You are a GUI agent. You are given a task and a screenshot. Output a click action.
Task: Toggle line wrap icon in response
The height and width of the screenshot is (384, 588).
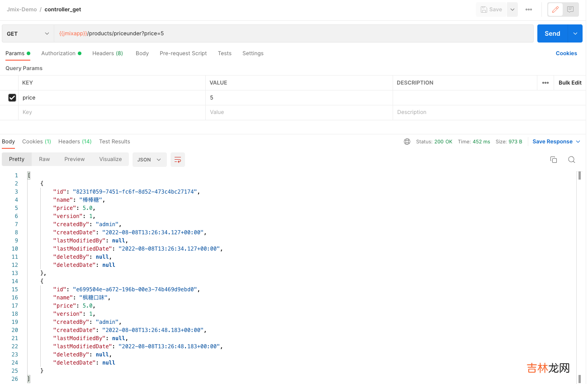point(178,160)
